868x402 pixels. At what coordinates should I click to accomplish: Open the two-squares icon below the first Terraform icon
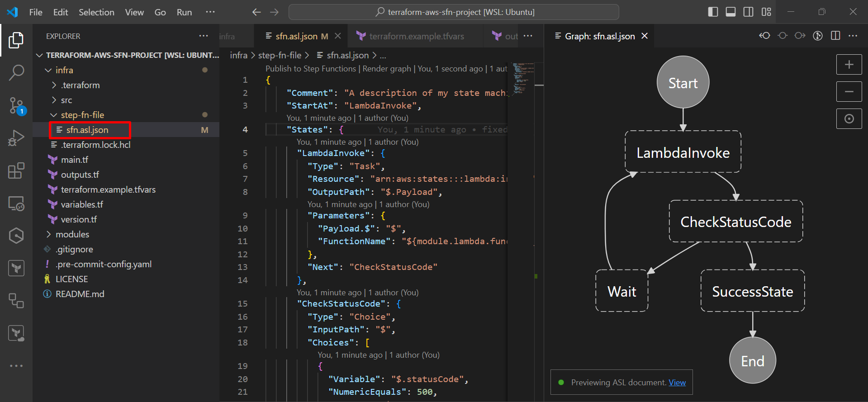click(x=16, y=301)
